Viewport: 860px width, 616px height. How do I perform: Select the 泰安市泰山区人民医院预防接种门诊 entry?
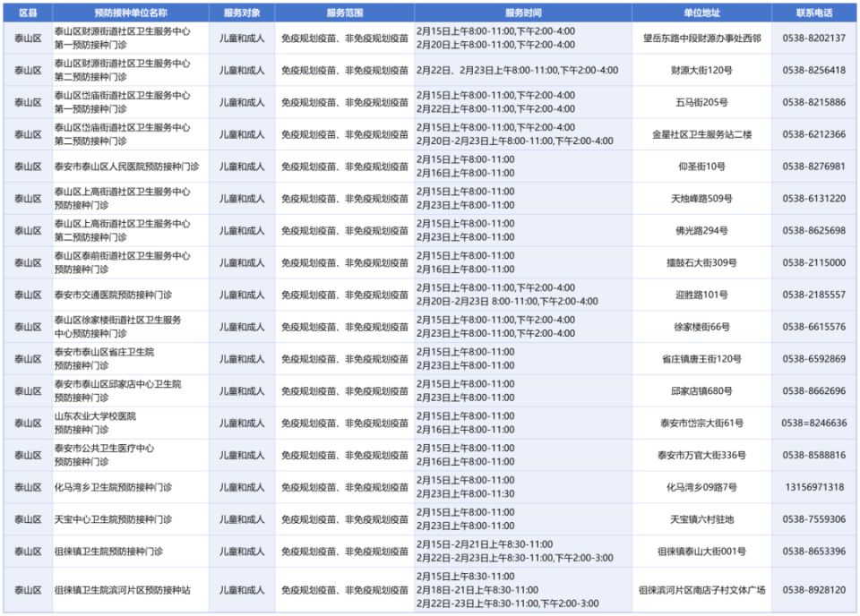[131, 167]
